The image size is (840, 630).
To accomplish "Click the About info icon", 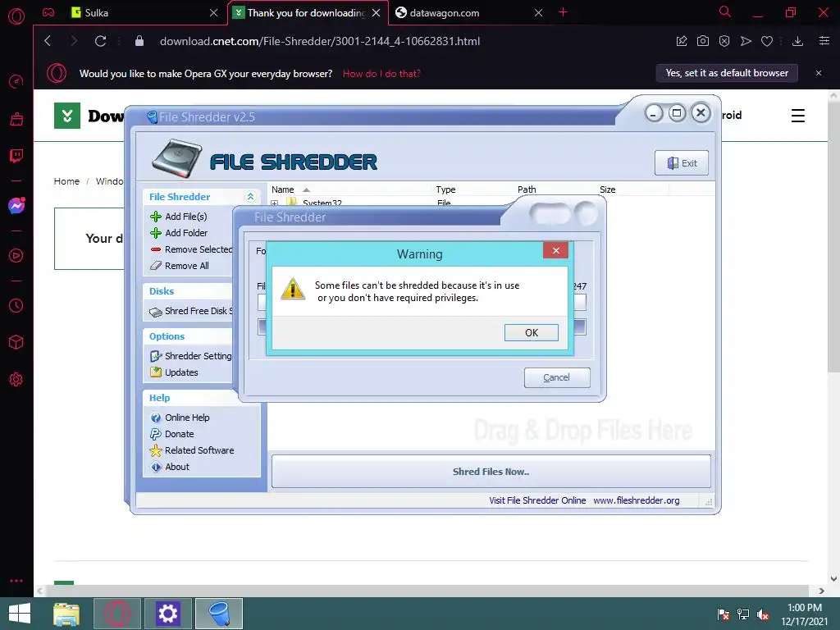I will pos(156,467).
